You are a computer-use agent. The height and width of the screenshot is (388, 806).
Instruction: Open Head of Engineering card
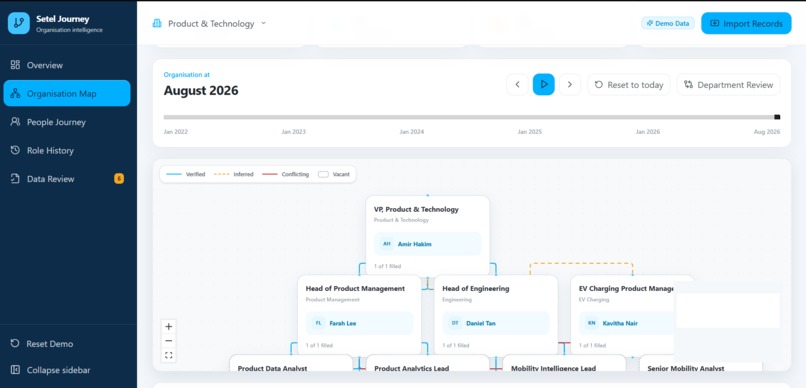click(496, 315)
